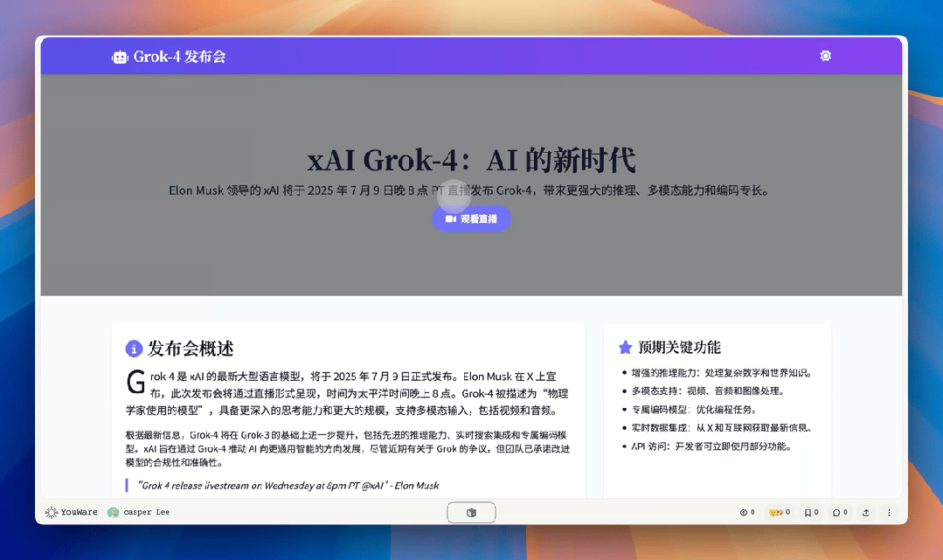Click the bookmark icon in bottom bar

(808, 513)
